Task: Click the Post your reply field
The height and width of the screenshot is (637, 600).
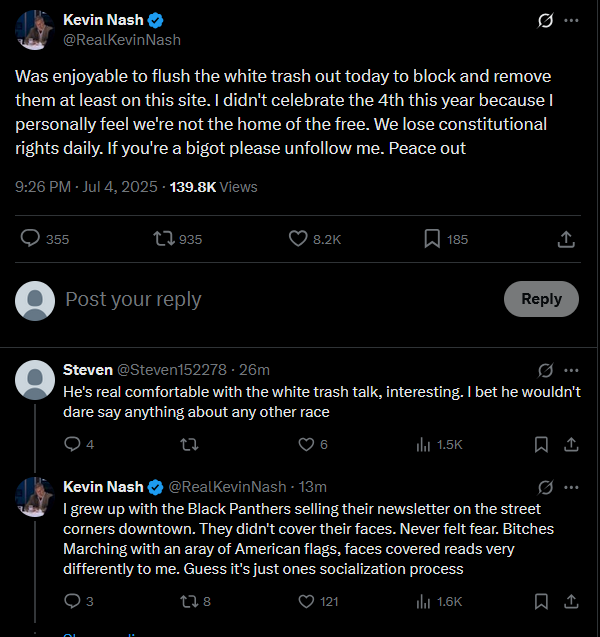Action: click(x=270, y=298)
